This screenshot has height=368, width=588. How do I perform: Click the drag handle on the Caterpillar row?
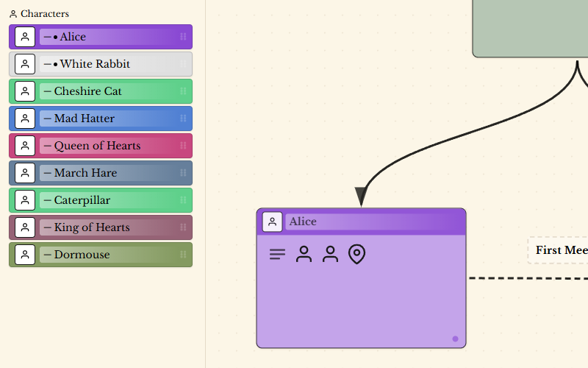click(183, 200)
